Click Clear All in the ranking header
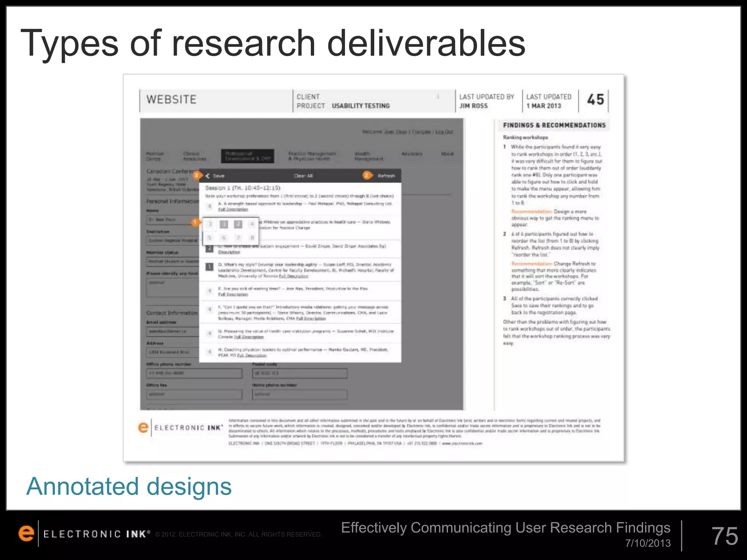Viewport: 747px width, 560px height. (303, 176)
